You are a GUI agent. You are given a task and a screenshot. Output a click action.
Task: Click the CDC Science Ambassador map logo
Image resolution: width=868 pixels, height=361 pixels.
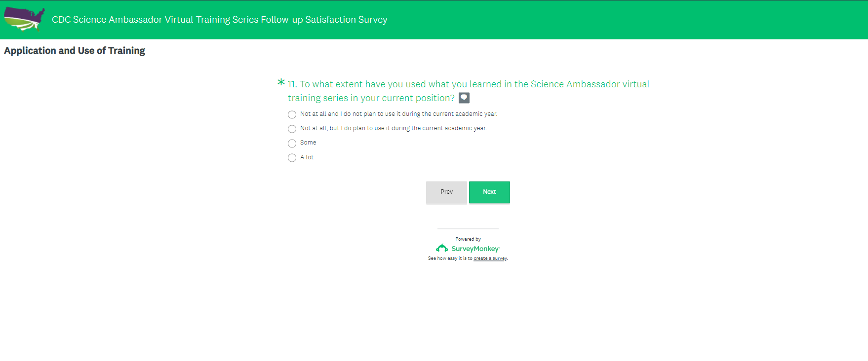pos(24,19)
